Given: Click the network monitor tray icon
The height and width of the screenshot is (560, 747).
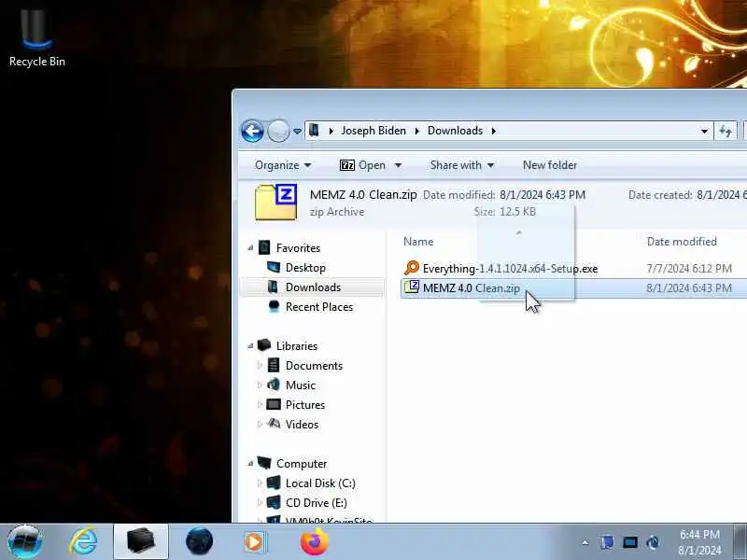Looking at the screenshot, I should click(x=629, y=542).
